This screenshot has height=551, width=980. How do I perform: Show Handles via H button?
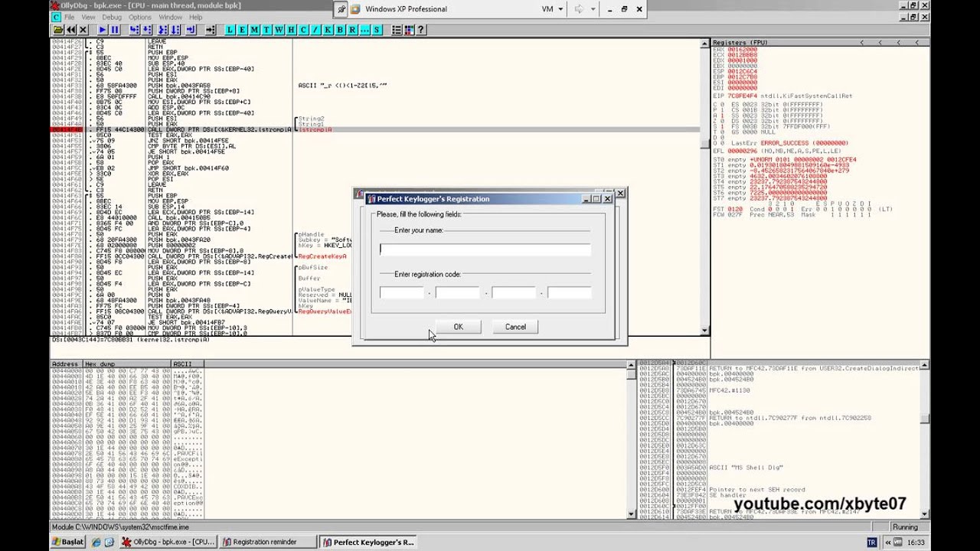tap(291, 30)
